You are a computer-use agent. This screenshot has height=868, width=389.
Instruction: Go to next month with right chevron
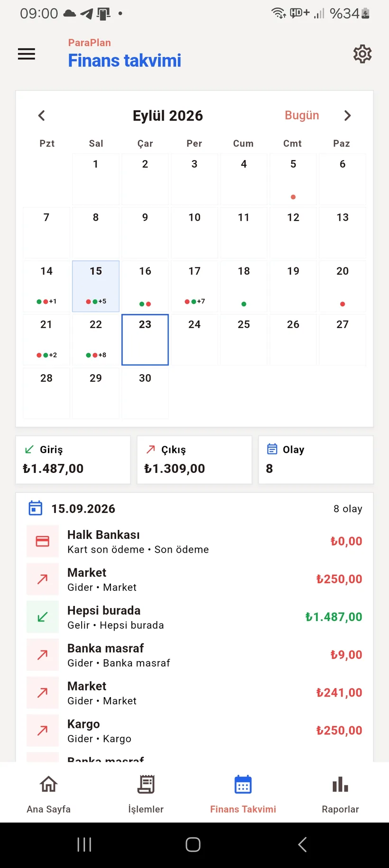point(347,115)
